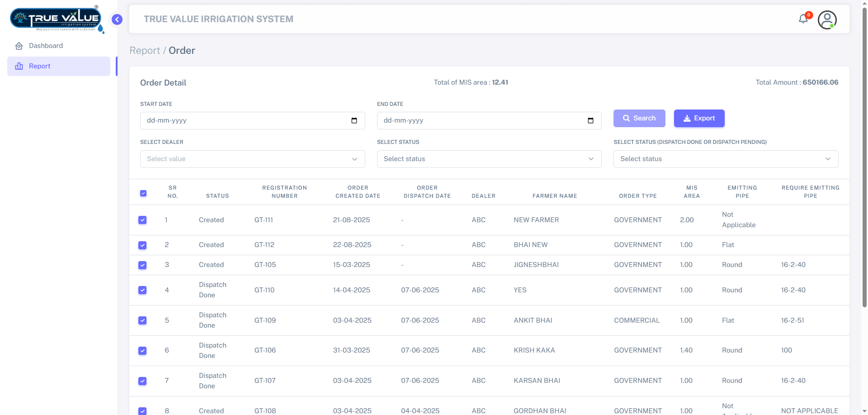
Task: Click the Export button
Action: pyautogui.click(x=699, y=119)
